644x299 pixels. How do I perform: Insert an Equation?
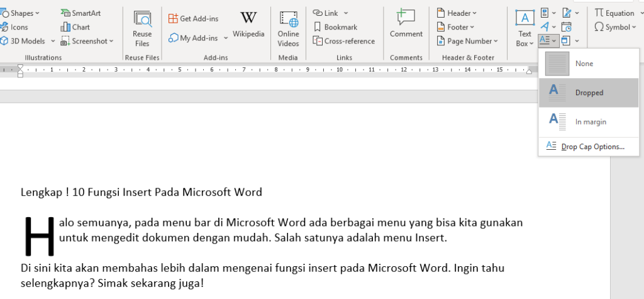click(614, 13)
